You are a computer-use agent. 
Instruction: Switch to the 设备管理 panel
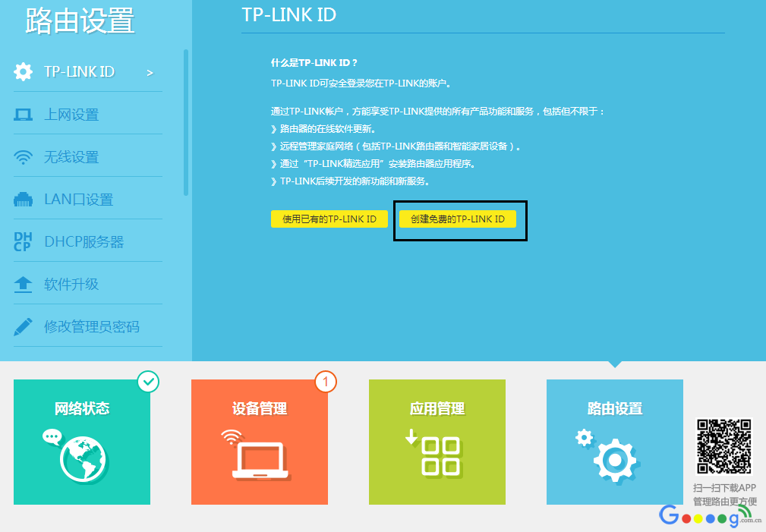click(260, 442)
